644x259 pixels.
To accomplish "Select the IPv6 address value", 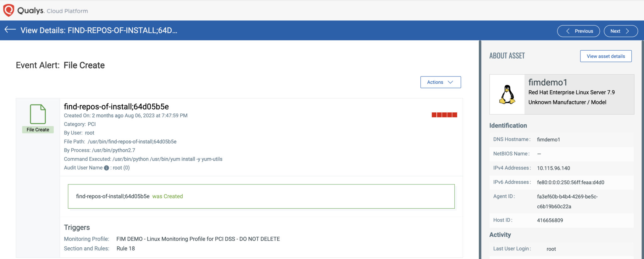I will (x=570, y=183).
